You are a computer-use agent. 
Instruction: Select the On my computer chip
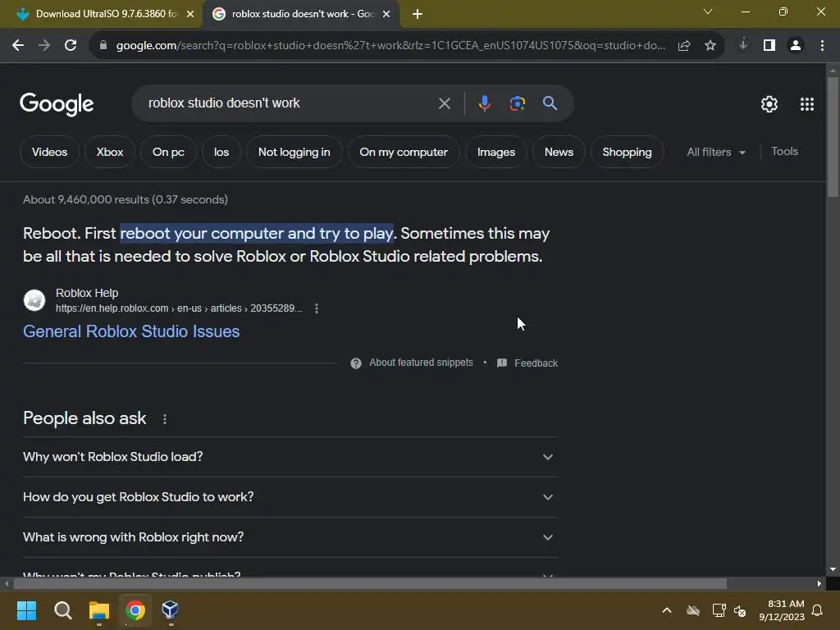[404, 152]
